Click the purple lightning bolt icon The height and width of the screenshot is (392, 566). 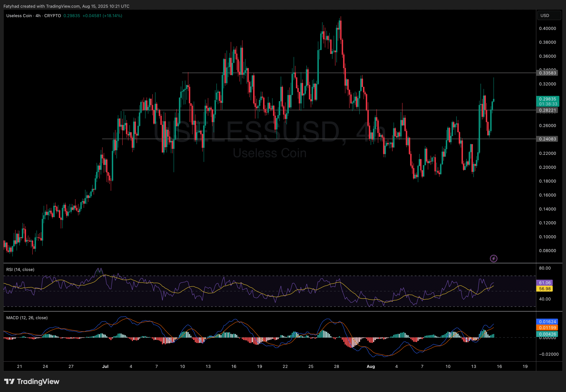[493, 258]
